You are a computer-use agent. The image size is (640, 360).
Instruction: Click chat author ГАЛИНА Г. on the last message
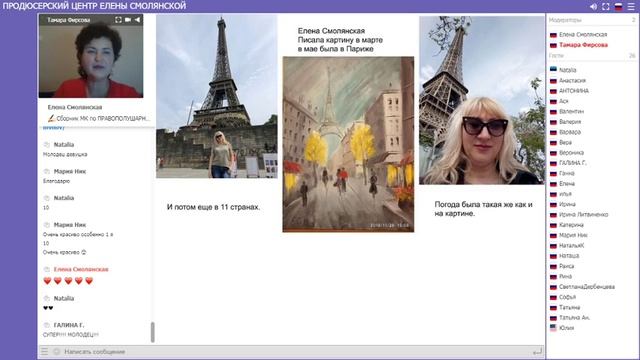click(x=69, y=325)
